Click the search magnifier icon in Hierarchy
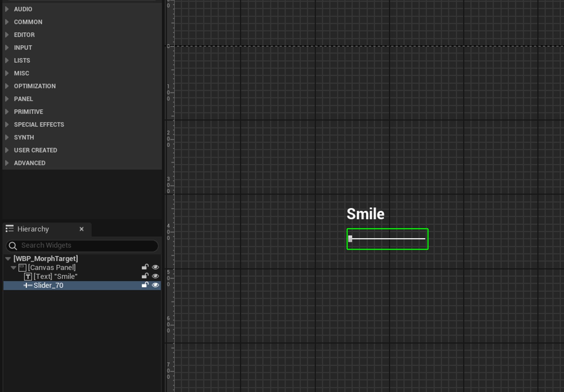This screenshot has height=392, width=564. [13, 246]
